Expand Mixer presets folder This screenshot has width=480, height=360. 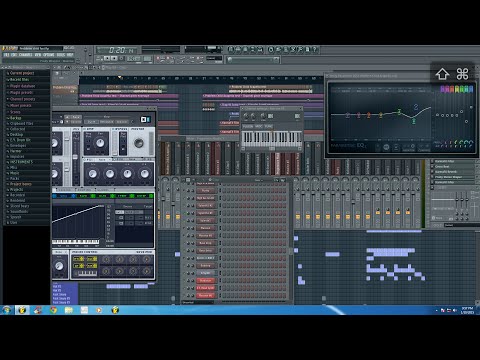[20, 105]
